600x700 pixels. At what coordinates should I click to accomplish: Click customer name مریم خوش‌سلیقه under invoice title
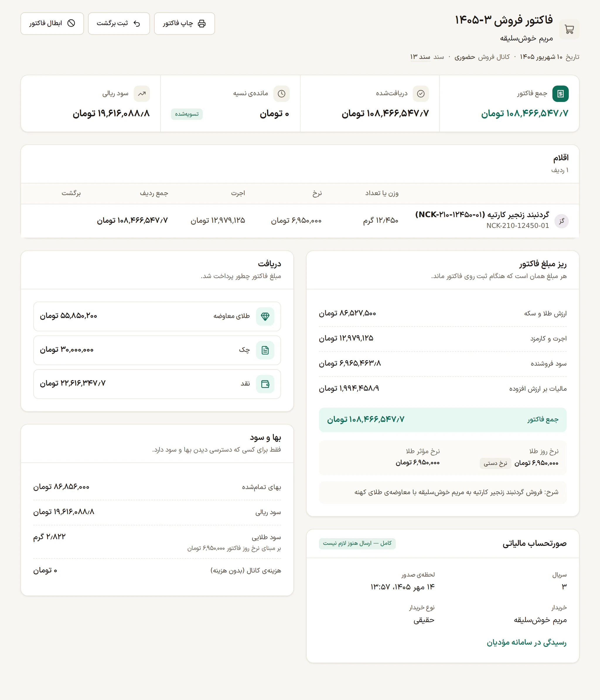[x=526, y=38]
